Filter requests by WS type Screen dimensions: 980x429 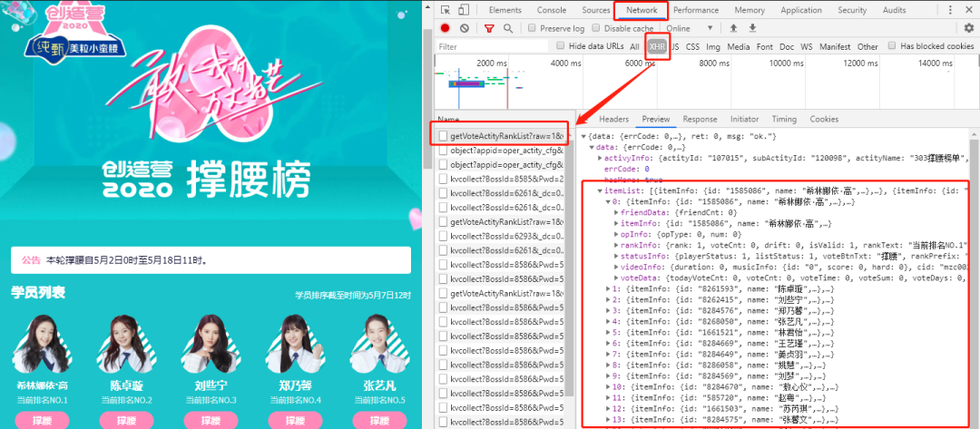807,47
